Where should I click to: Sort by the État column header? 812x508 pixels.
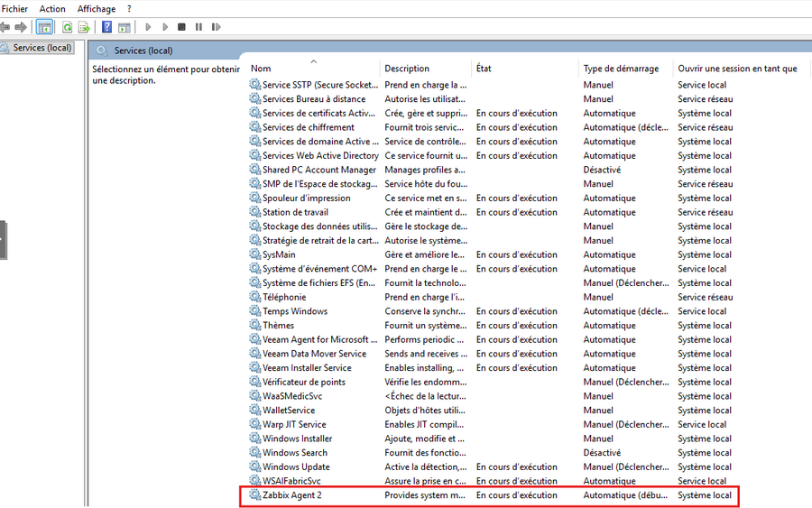(x=484, y=69)
